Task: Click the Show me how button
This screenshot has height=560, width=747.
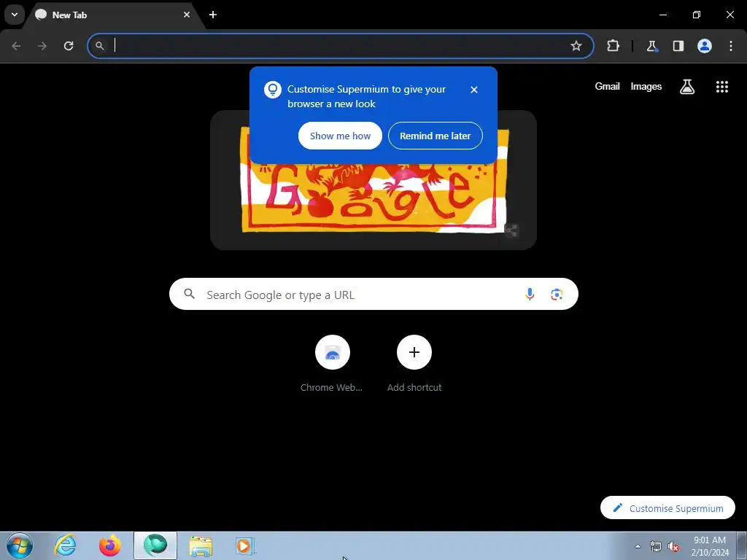Action: (x=340, y=136)
